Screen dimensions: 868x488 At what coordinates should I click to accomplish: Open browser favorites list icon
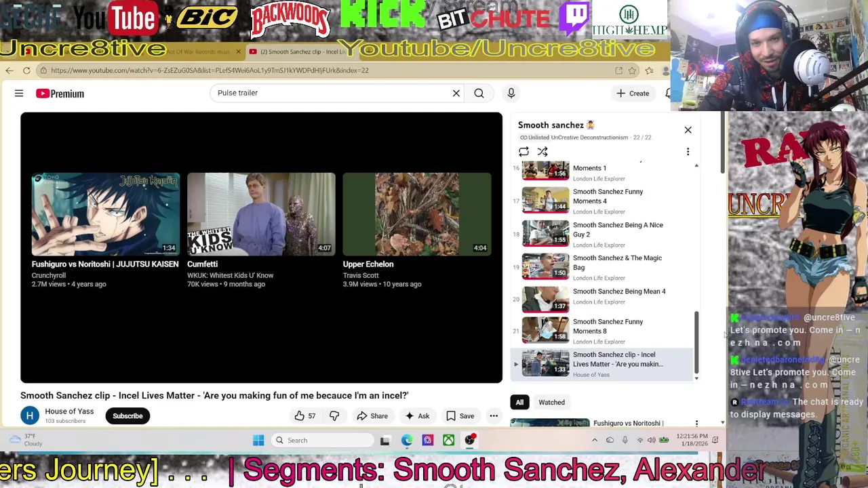coord(649,70)
